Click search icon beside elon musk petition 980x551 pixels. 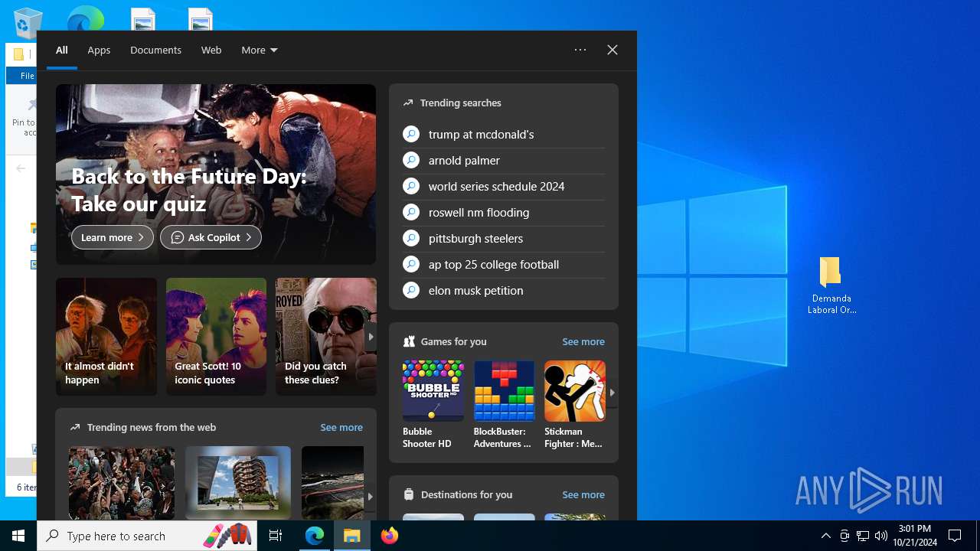(x=411, y=290)
